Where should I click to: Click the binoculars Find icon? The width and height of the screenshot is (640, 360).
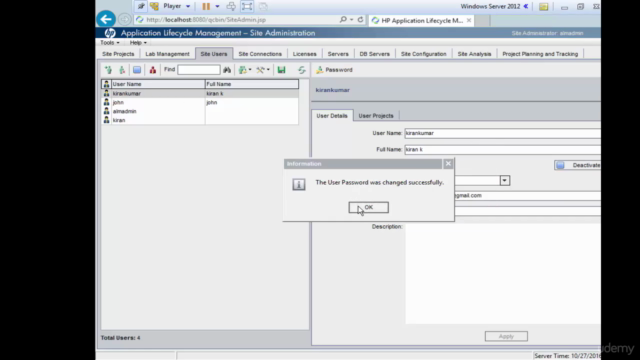coord(227,70)
